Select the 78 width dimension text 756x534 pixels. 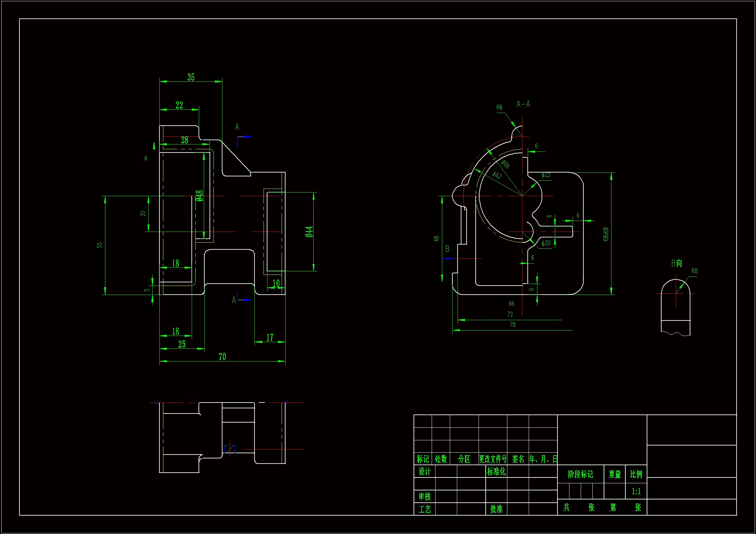pyautogui.click(x=513, y=325)
